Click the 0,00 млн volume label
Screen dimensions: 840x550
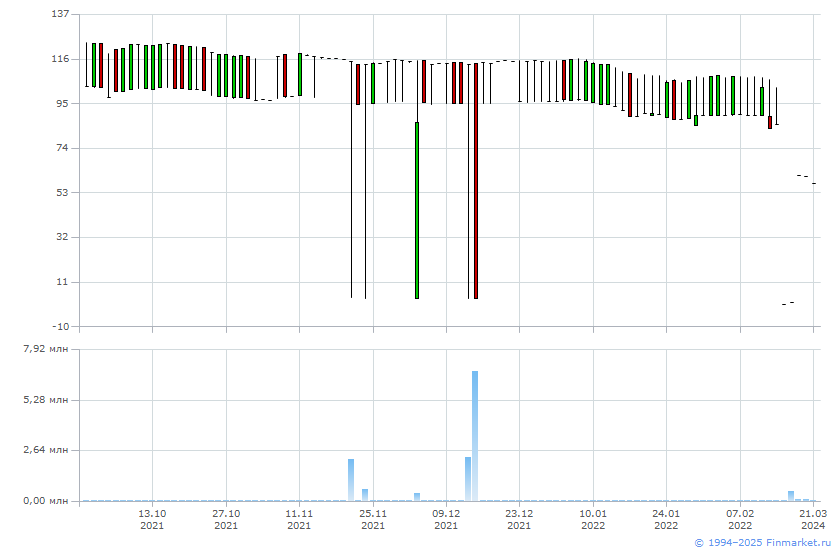(x=46, y=501)
